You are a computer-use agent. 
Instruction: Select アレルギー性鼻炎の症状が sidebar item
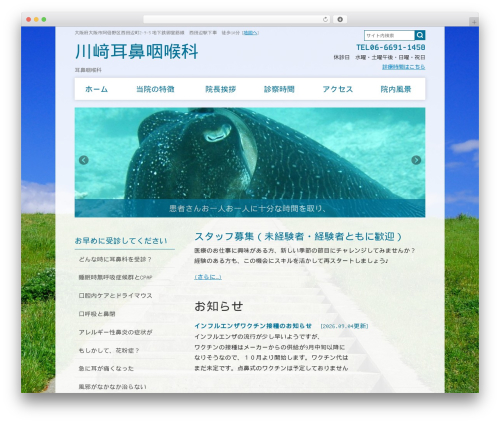(115, 332)
